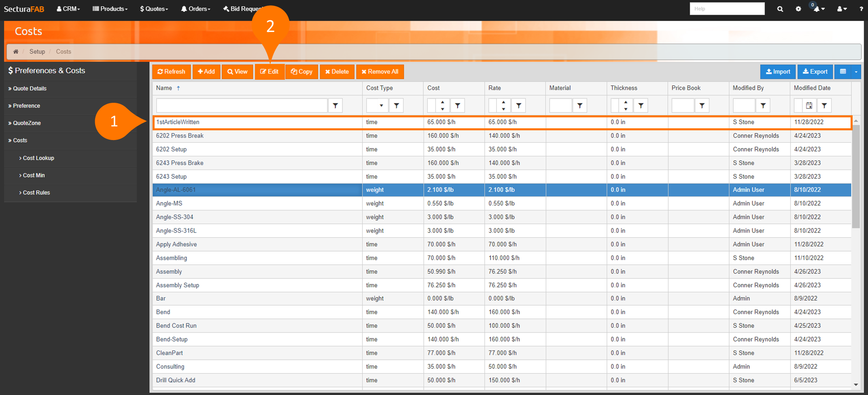Open the Modified Date calendar picker

[x=809, y=106]
